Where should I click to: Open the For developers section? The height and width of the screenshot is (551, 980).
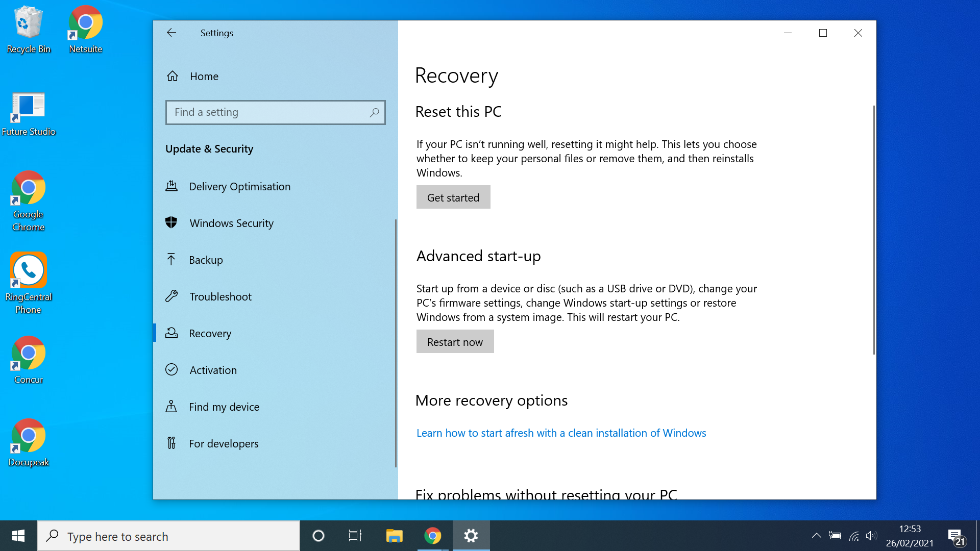pyautogui.click(x=224, y=443)
